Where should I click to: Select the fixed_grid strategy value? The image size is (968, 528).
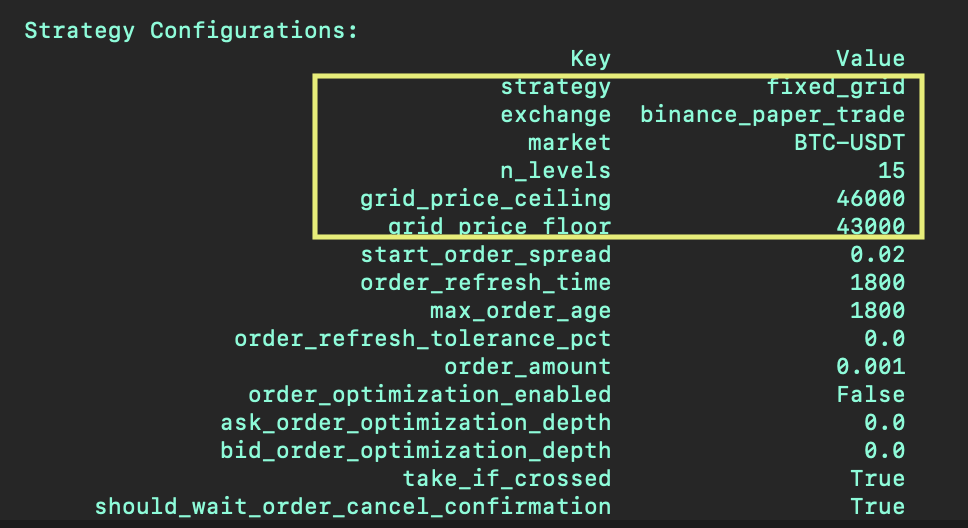[836, 87]
